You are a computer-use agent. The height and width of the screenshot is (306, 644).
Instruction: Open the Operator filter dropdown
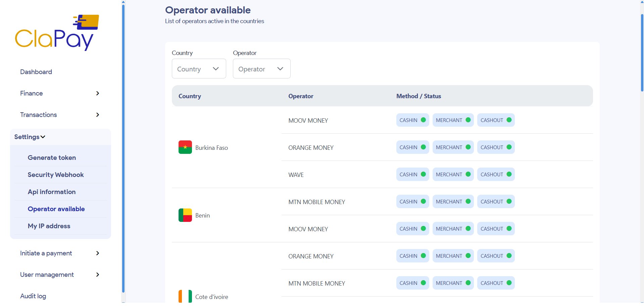point(261,69)
